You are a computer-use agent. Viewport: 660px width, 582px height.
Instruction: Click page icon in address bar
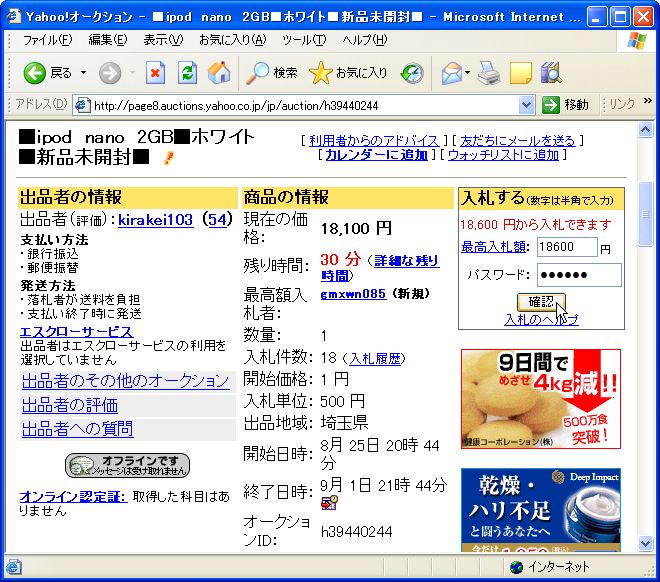coord(82,105)
